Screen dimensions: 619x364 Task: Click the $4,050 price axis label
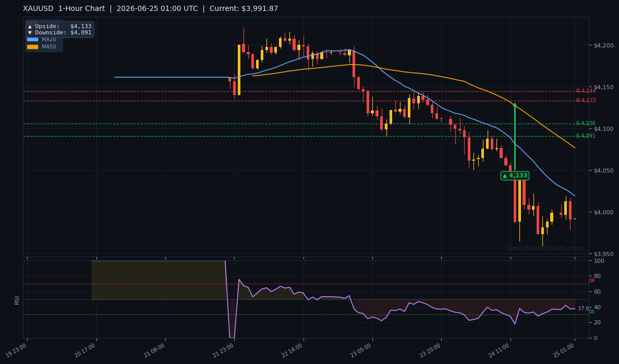603,171
